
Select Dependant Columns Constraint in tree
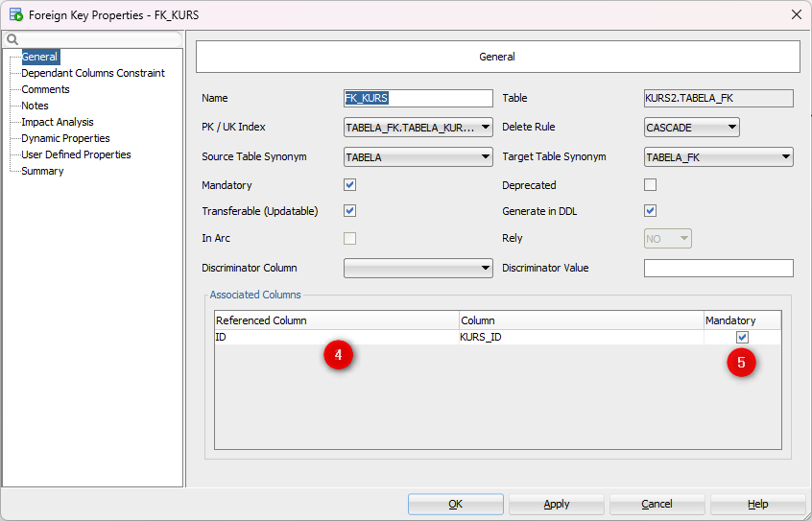tap(93, 73)
